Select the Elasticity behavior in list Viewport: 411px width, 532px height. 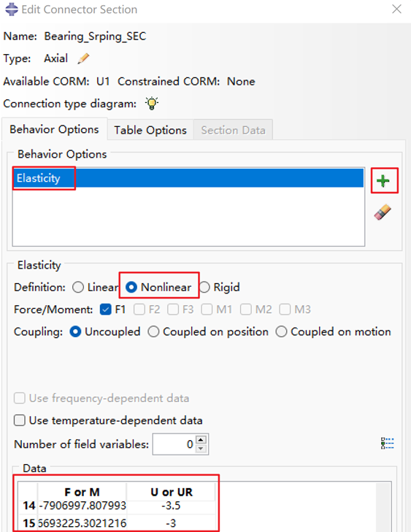[x=188, y=178]
